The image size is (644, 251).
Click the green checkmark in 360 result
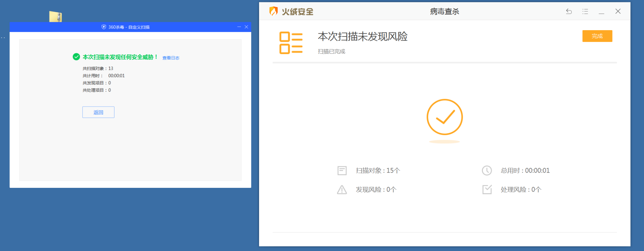pyautogui.click(x=76, y=57)
